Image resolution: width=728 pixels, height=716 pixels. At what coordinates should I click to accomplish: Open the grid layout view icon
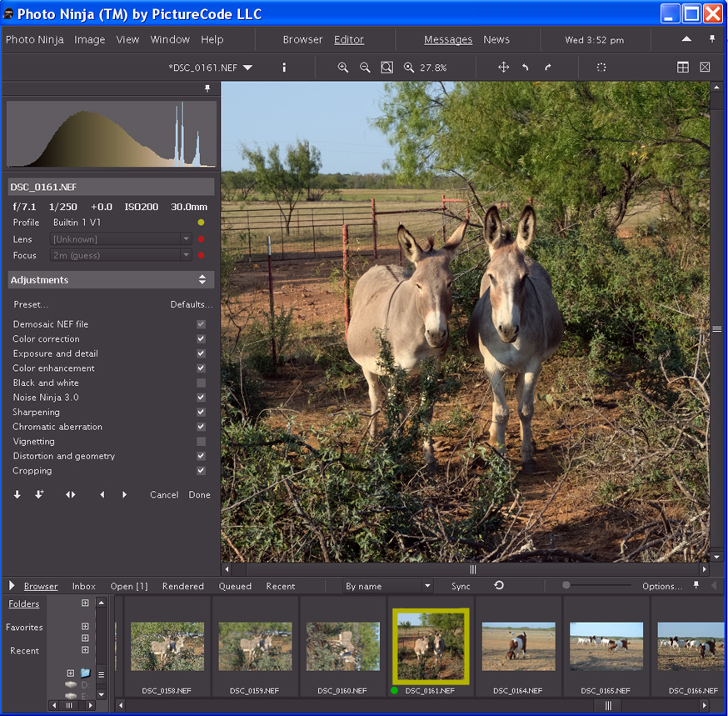tap(682, 68)
